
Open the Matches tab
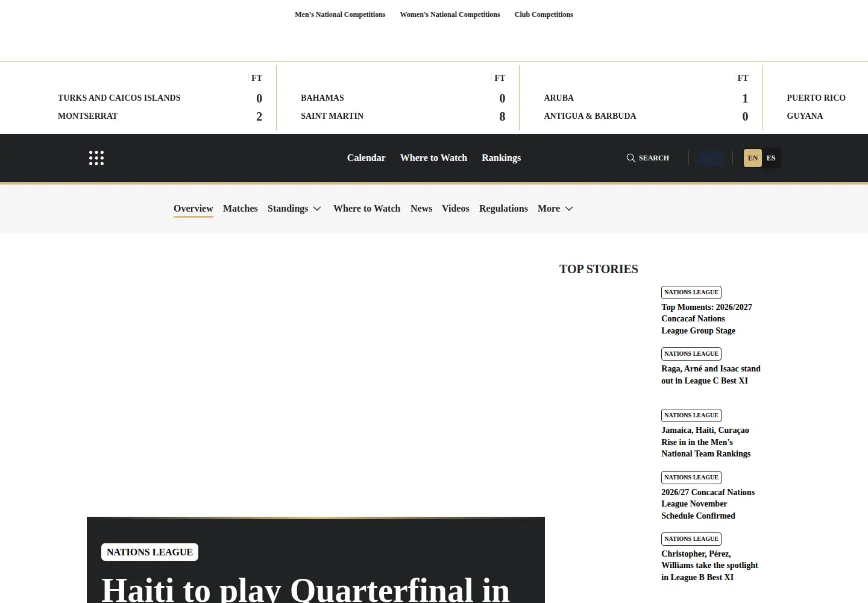click(x=241, y=209)
